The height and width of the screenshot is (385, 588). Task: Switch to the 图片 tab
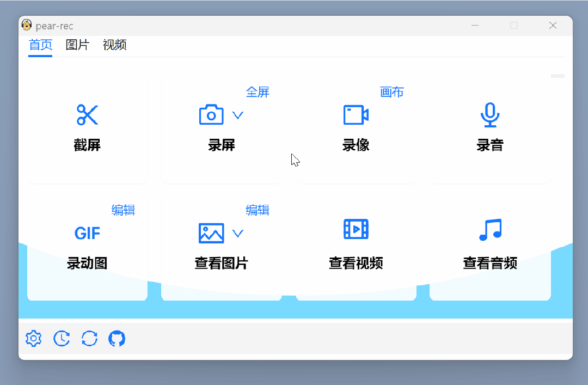tap(77, 45)
